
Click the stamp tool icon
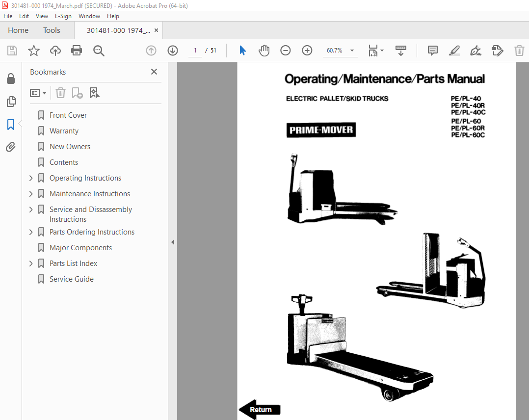497,51
